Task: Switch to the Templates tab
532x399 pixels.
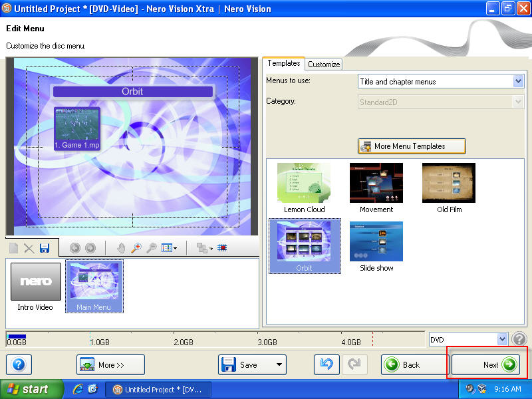Action: pyautogui.click(x=284, y=63)
